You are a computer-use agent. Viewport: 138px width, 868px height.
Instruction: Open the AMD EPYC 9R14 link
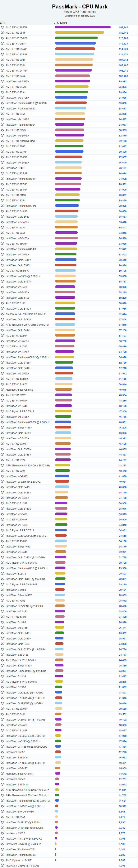click(x=16, y=43)
